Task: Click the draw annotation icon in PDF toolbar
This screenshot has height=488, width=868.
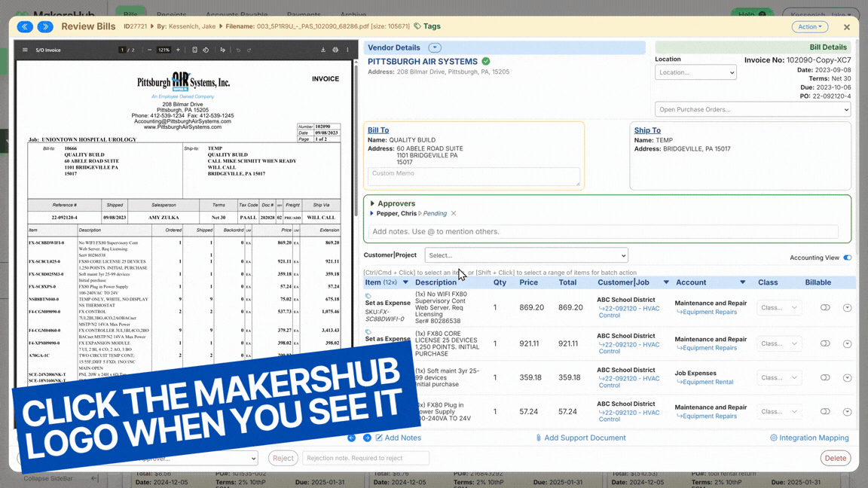Action: click(x=222, y=50)
